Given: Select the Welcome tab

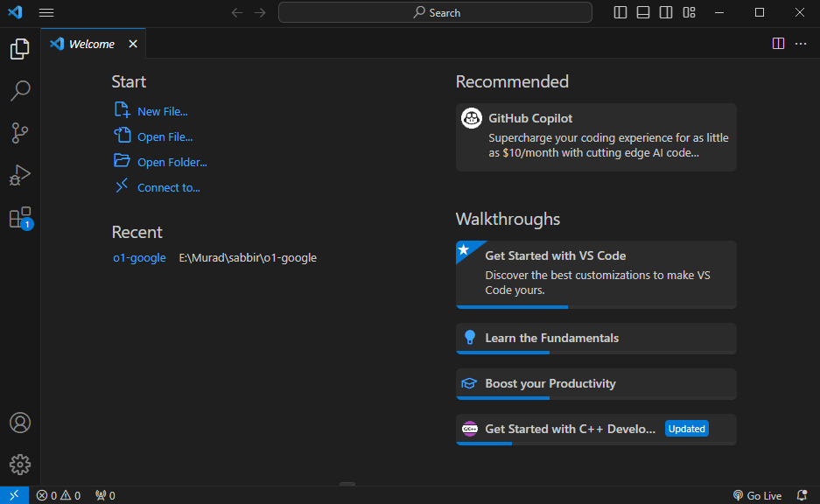Looking at the screenshot, I should click(x=92, y=44).
